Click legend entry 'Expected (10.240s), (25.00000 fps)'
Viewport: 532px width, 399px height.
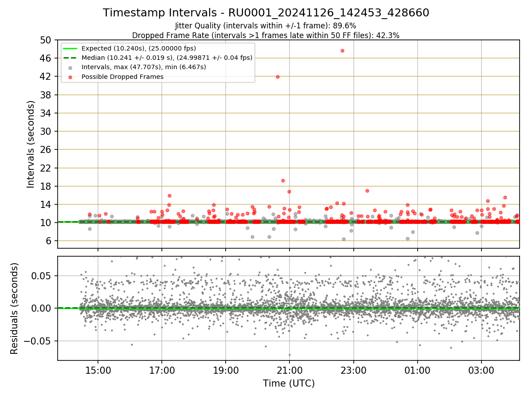click(x=139, y=48)
